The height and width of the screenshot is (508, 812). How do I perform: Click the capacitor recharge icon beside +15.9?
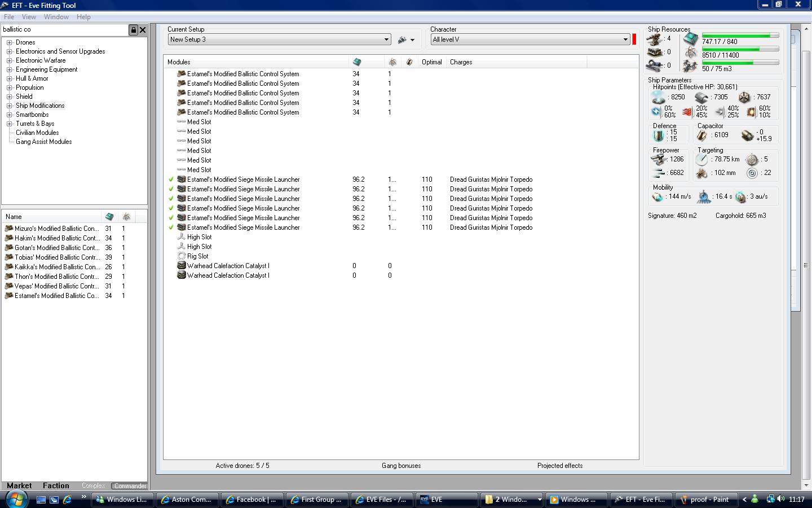pos(747,135)
